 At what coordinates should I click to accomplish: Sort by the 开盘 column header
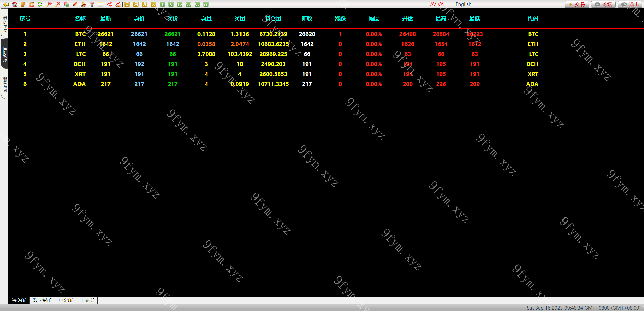pos(408,18)
